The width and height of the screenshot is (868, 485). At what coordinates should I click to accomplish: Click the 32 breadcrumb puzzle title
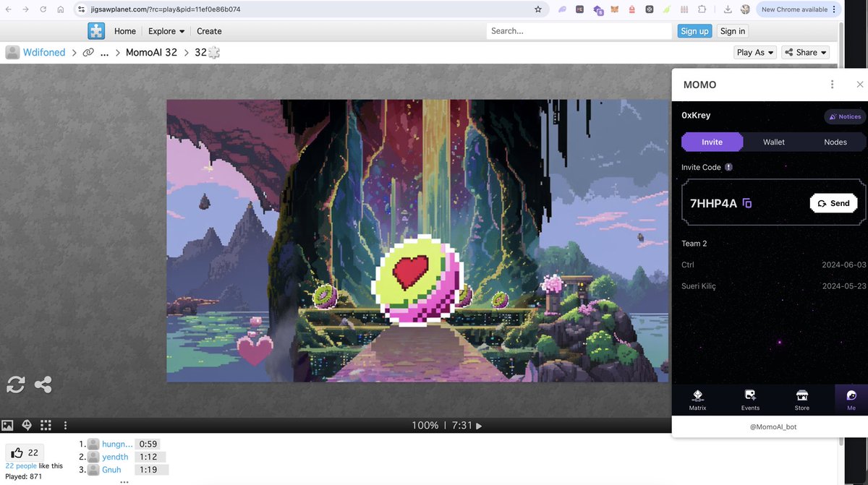coord(200,52)
